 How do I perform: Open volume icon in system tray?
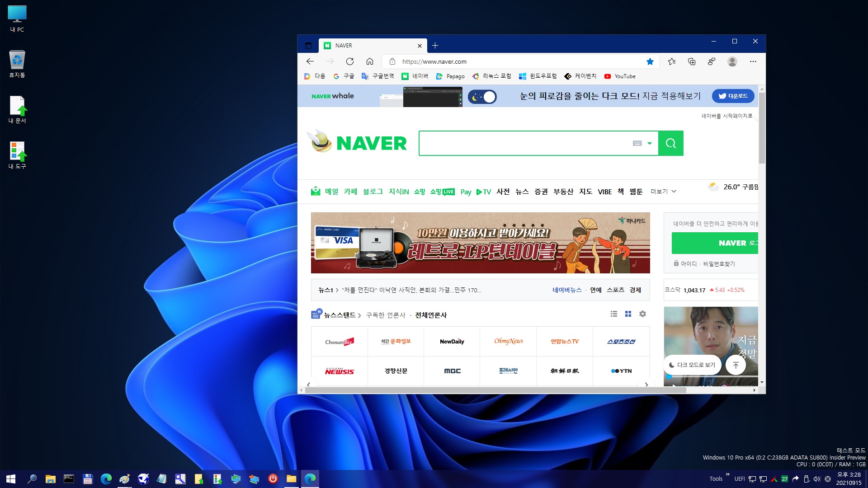(x=817, y=479)
